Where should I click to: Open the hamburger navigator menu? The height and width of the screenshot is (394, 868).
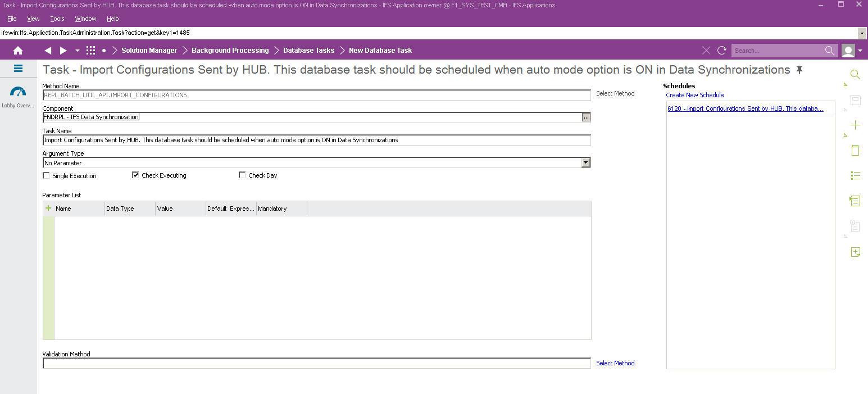point(18,69)
